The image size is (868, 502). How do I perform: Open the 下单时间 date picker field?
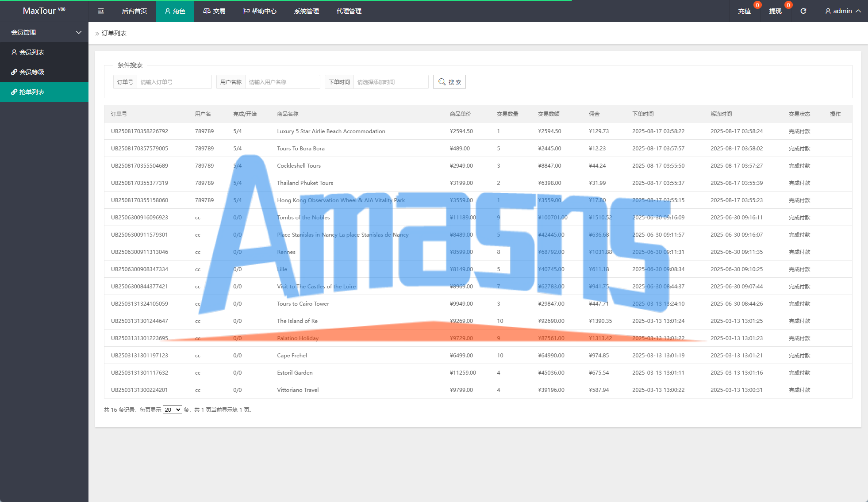391,82
